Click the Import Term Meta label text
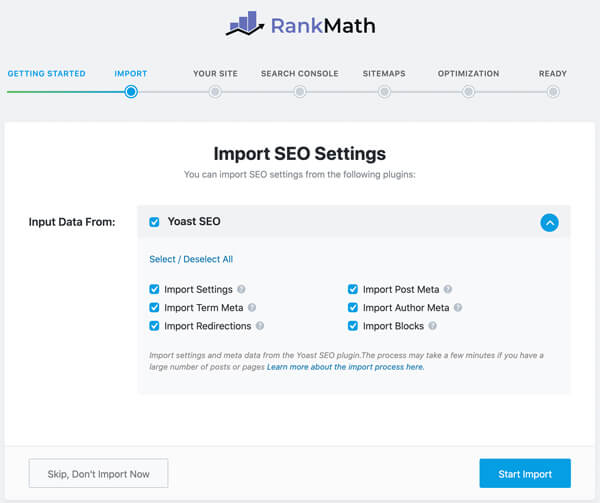This screenshot has width=600, height=503. (204, 308)
